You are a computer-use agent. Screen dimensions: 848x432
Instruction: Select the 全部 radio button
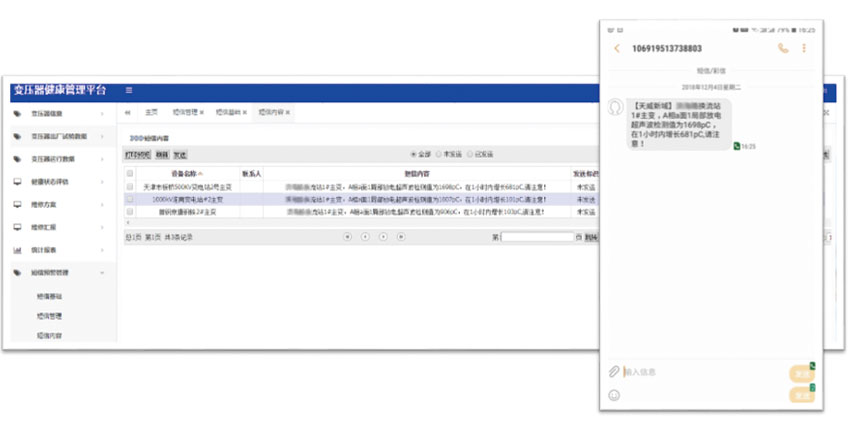pyautogui.click(x=413, y=155)
